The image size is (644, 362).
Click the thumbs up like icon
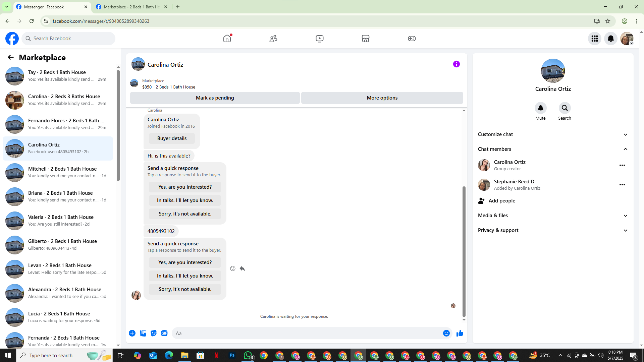(x=460, y=333)
